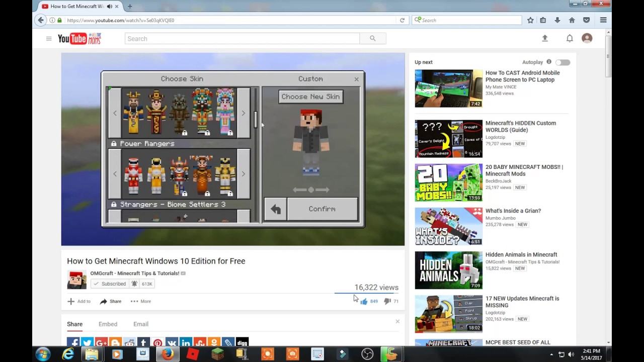The height and width of the screenshot is (362, 644).
Task: Reload the page in Firefox
Action: click(x=402, y=20)
